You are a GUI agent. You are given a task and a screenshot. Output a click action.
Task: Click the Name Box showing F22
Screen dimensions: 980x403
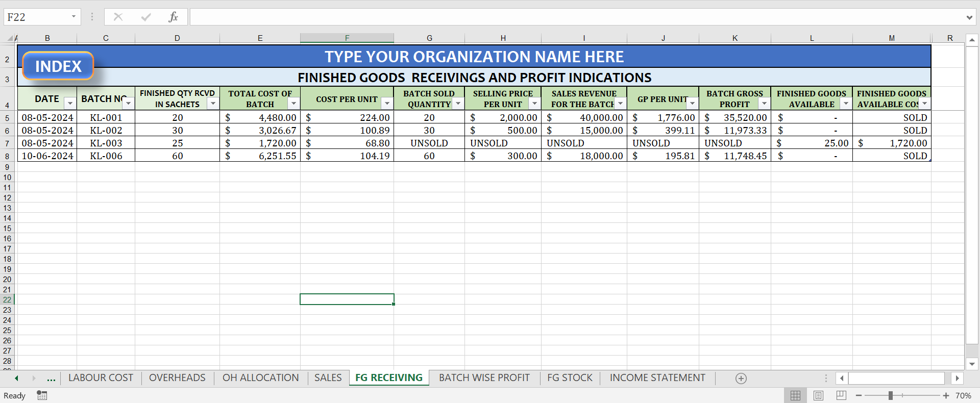pos(37,17)
